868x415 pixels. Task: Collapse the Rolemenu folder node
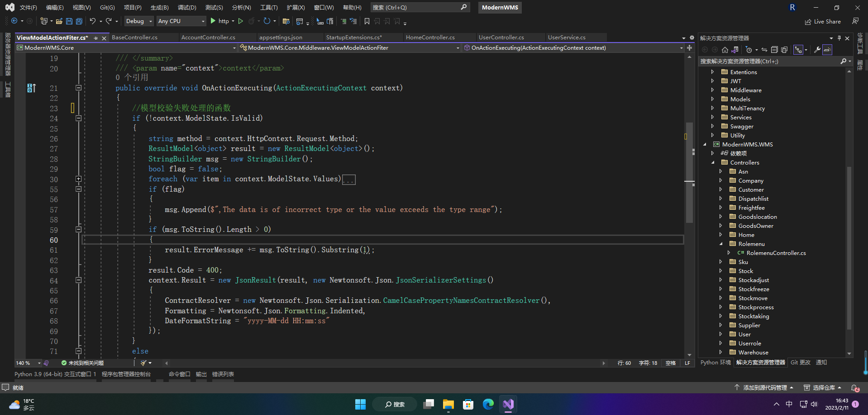click(x=720, y=244)
